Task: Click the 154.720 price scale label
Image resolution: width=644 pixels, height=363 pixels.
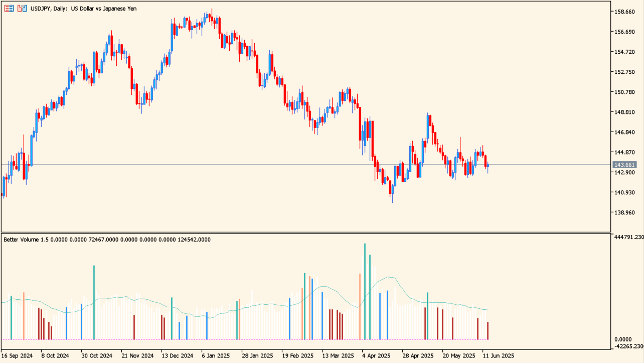Action: [624, 52]
